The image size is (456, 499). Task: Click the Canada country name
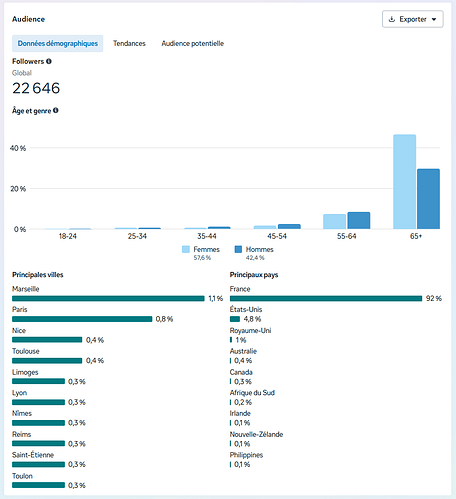point(241,372)
